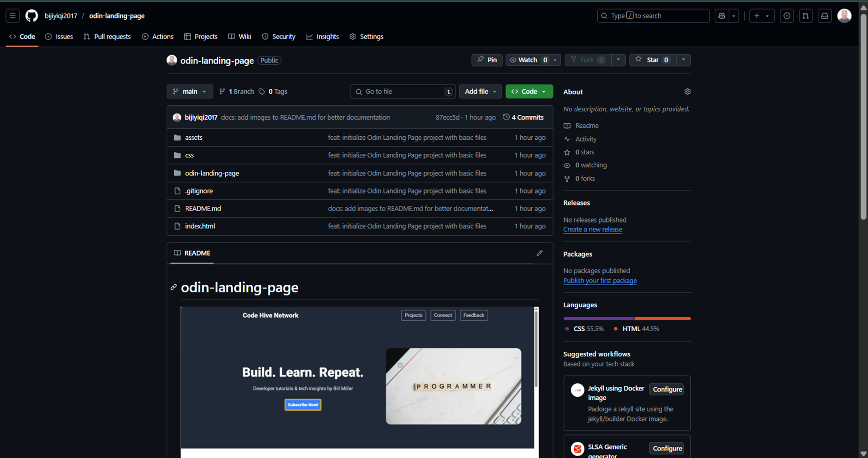The height and width of the screenshot is (458, 868).
Task: Open the main branch selector
Action: [190, 92]
